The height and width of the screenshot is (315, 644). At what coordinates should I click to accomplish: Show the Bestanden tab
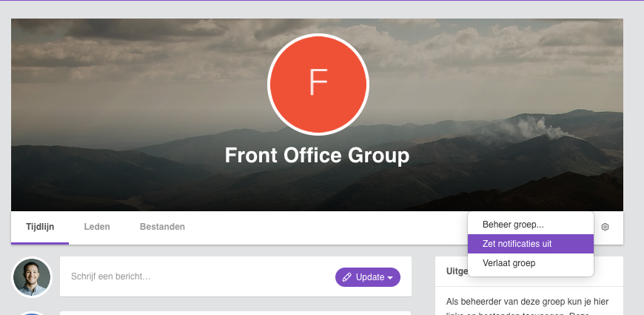pos(162,227)
